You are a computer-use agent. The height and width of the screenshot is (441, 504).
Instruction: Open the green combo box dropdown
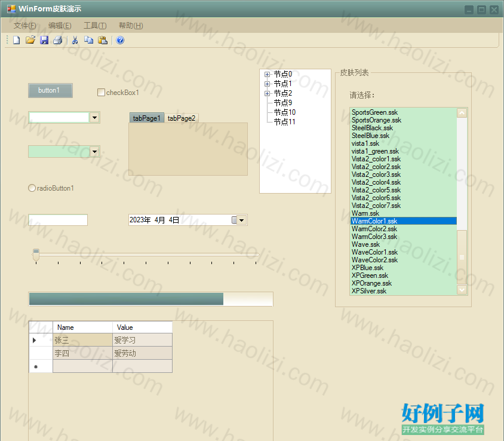[x=94, y=152]
